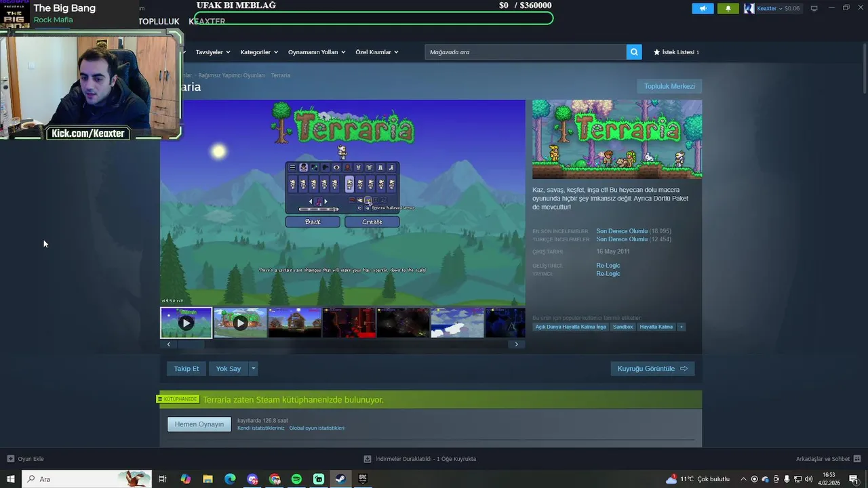Open the KEAXTER profile tab
This screenshot has height=488, width=868.
click(207, 22)
